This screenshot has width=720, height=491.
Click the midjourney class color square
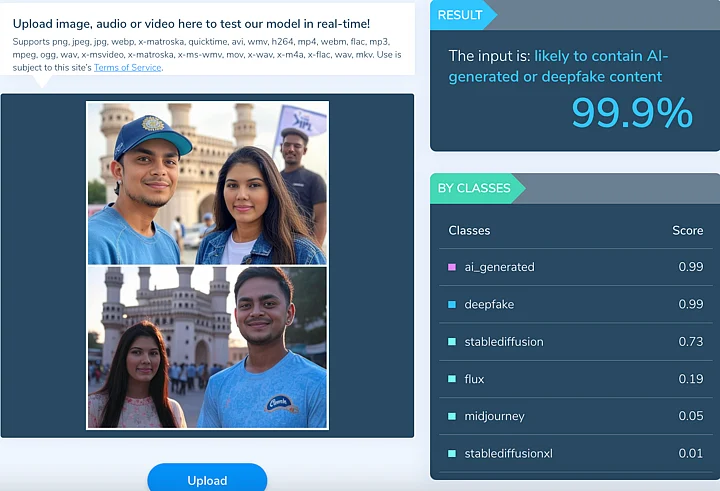click(x=452, y=416)
